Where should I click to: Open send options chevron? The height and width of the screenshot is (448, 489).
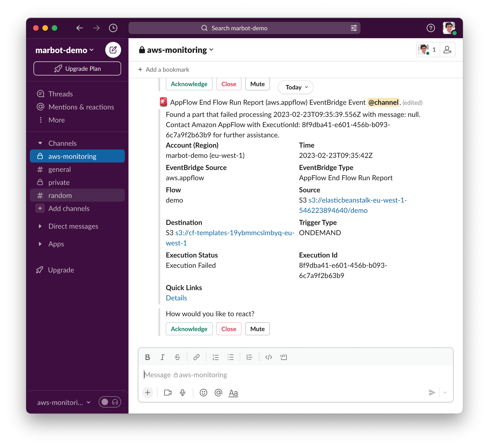(445, 393)
